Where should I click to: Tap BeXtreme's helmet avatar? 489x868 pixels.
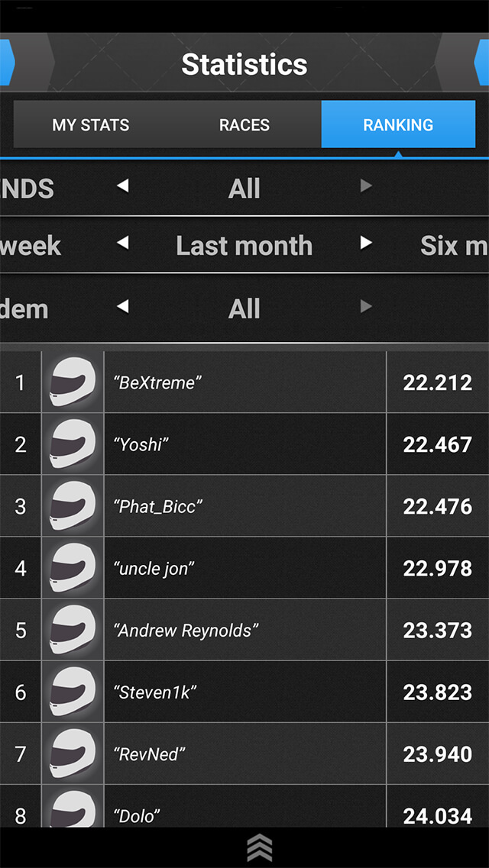tap(73, 382)
